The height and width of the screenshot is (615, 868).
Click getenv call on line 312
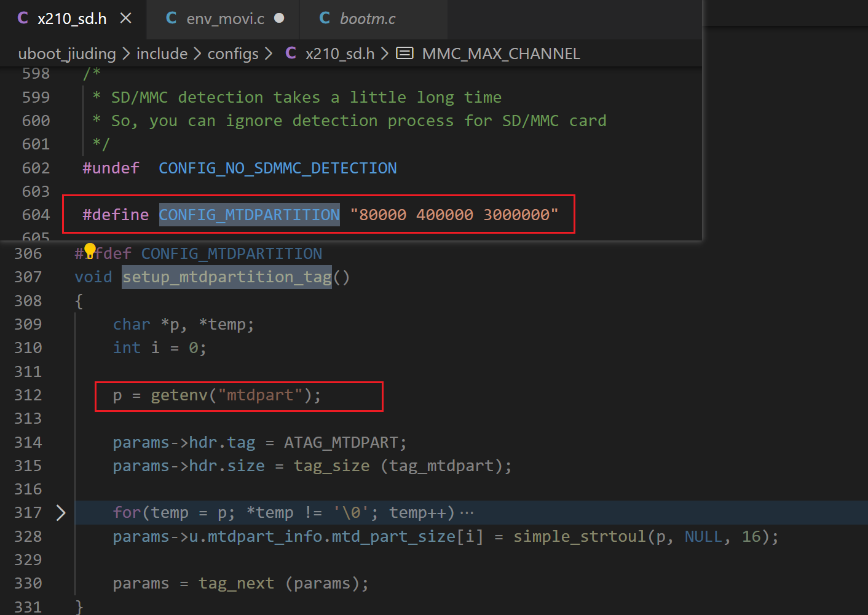click(x=179, y=395)
